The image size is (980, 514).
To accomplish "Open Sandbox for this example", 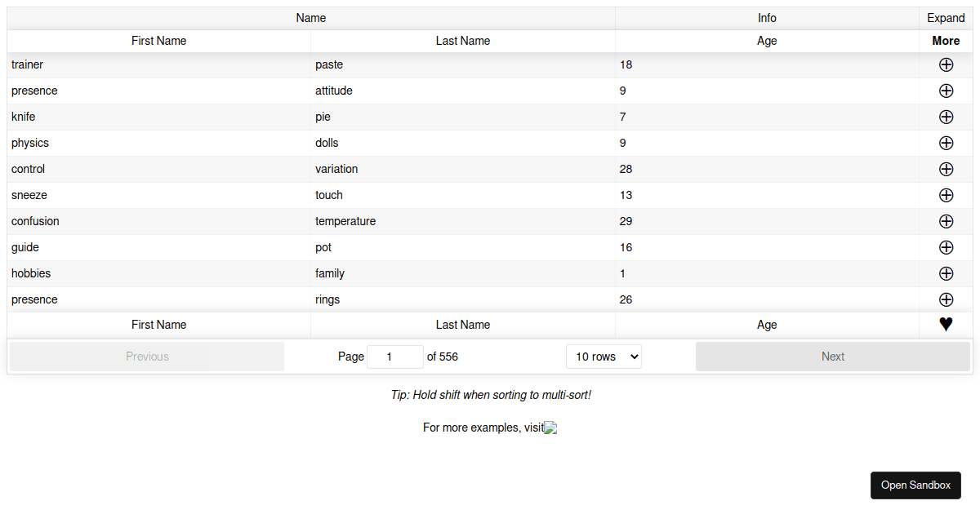I will 915,485.
